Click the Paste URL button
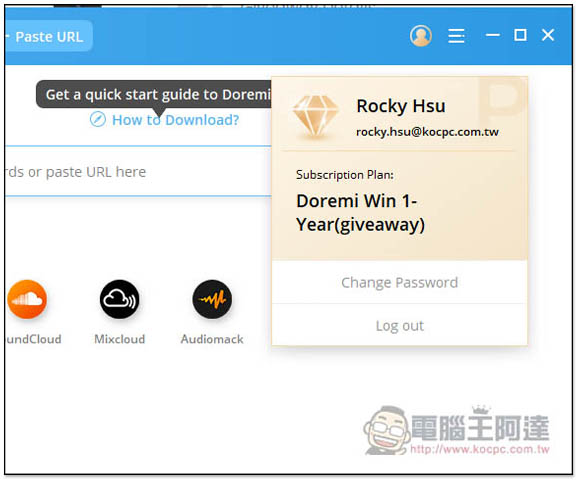 pyautogui.click(x=49, y=36)
